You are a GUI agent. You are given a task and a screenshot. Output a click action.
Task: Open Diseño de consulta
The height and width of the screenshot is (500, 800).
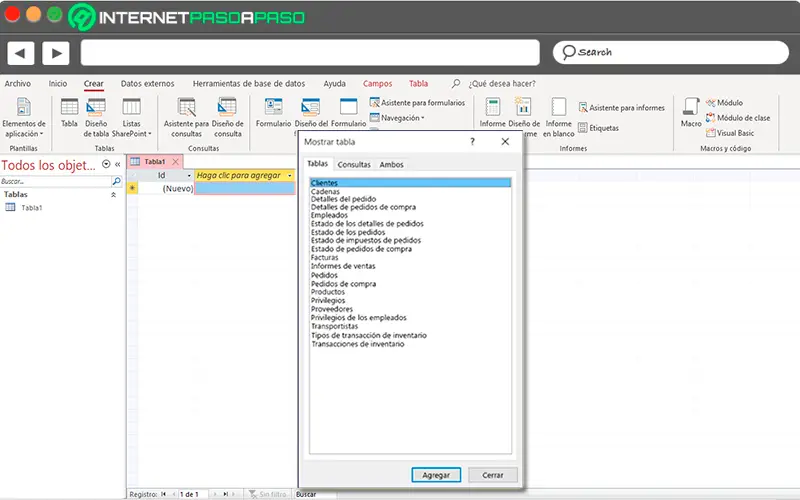[227, 107]
